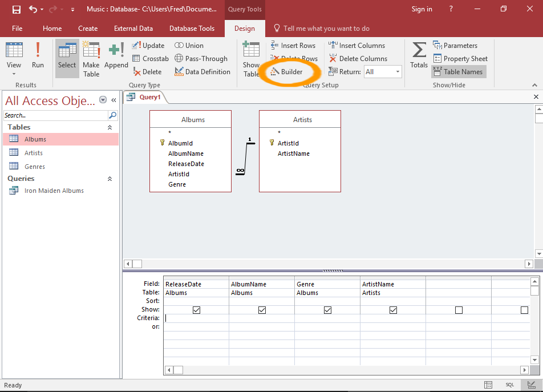Click the navigation search magnifier icon

[x=113, y=115]
